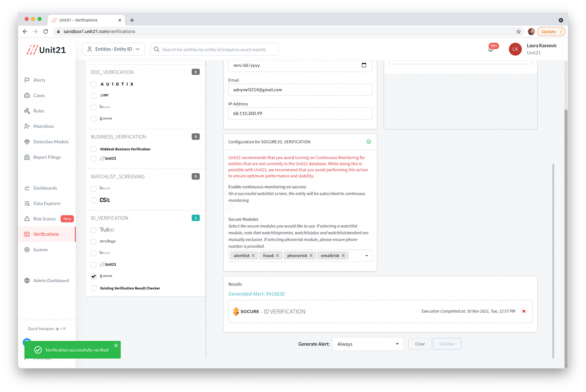Click the ID_VERIFICATION count badge

click(196, 218)
